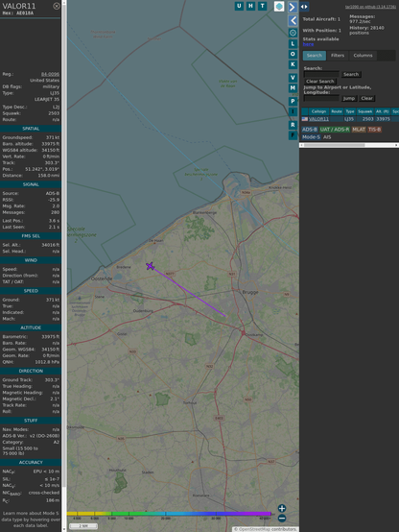Sort table by Squawk column
Viewport: 399px width, 532px height.
pyautogui.click(x=364, y=111)
